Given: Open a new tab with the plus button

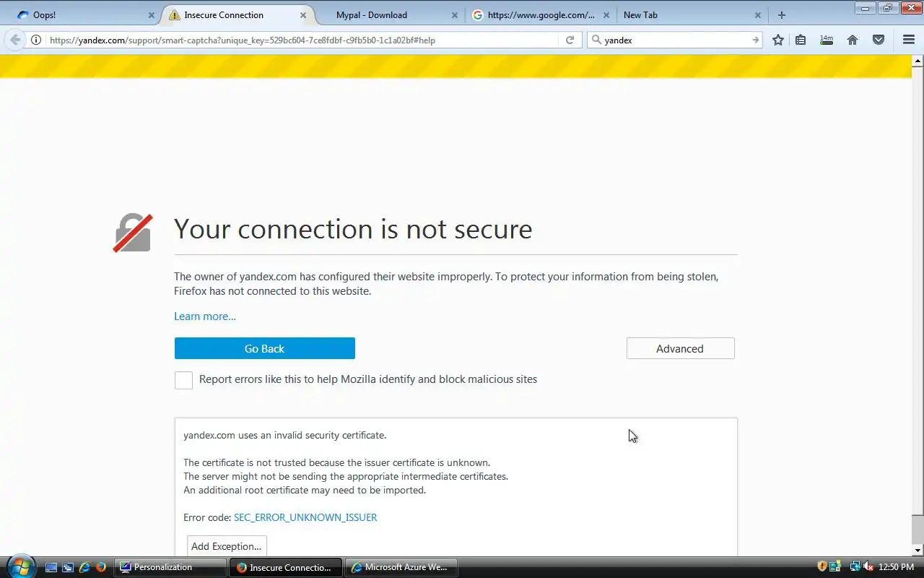Looking at the screenshot, I should (781, 15).
